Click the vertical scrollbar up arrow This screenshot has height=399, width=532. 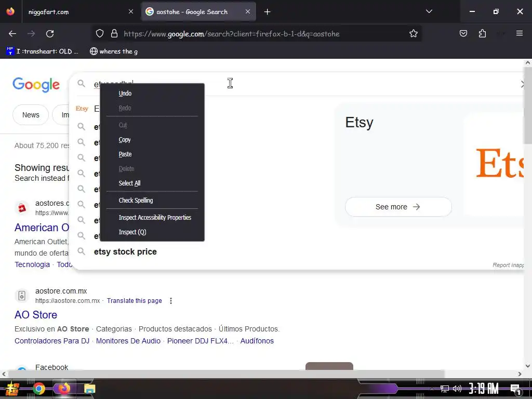[528, 63]
